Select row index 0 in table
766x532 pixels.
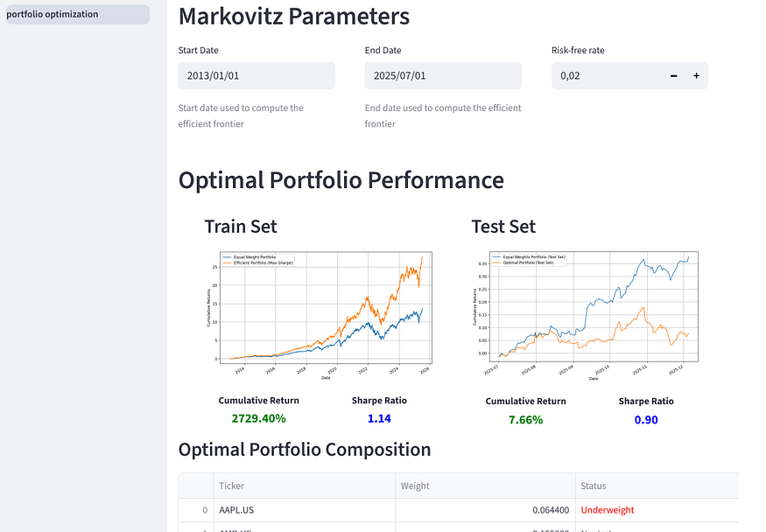(196, 510)
